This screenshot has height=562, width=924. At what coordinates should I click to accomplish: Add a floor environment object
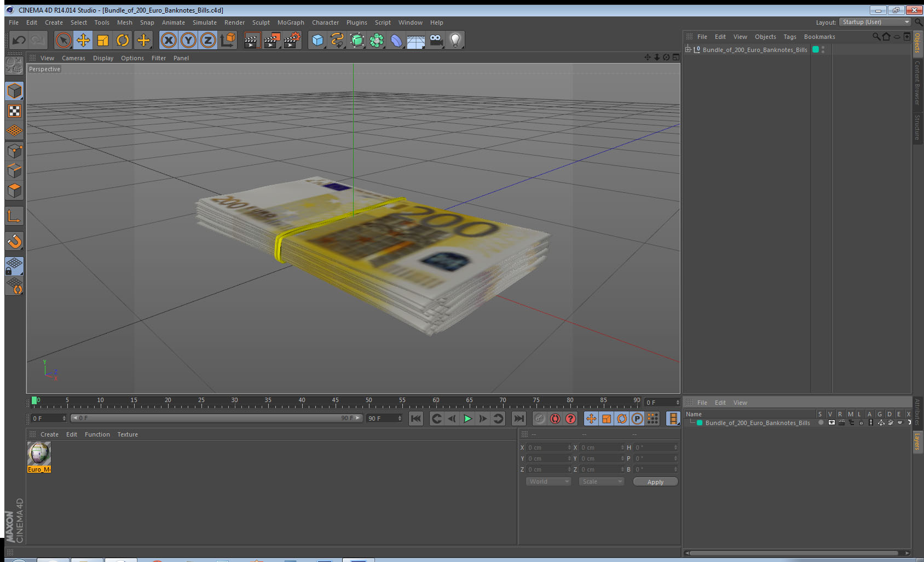pyautogui.click(x=416, y=40)
